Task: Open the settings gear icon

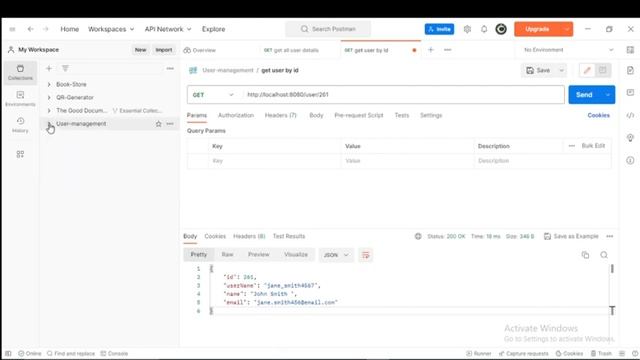Action: (x=467, y=29)
